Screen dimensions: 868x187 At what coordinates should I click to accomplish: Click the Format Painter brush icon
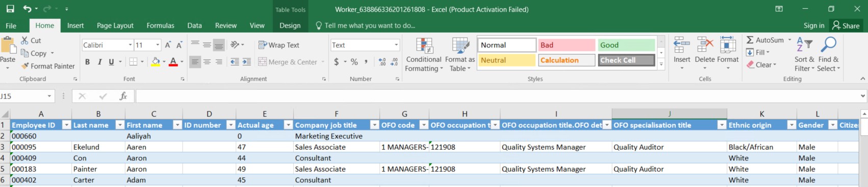tap(24, 66)
